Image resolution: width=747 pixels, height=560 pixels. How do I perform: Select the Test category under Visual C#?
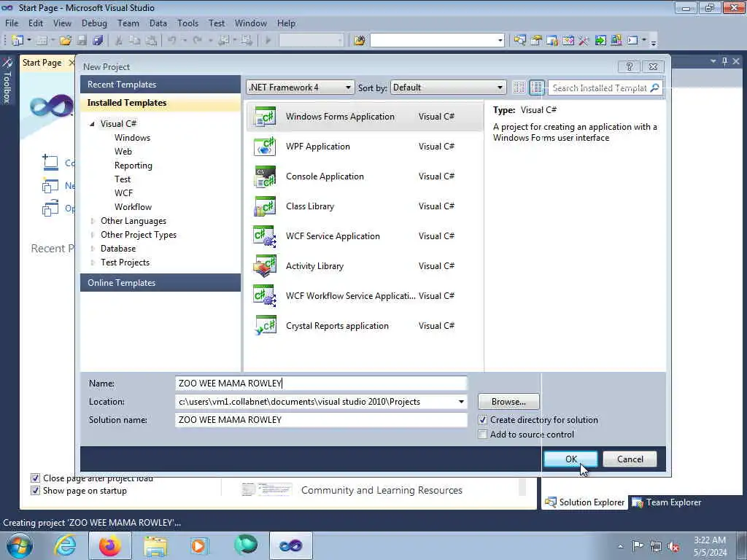pos(123,179)
